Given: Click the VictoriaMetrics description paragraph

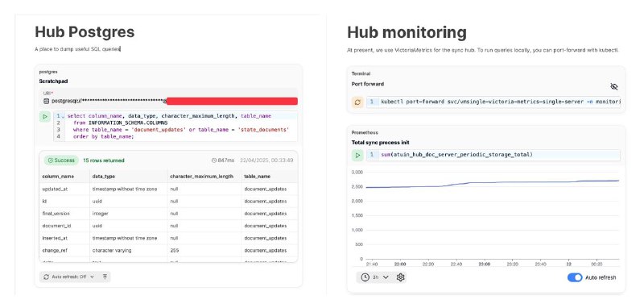Looking at the screenshot, I should click(482, 50).
